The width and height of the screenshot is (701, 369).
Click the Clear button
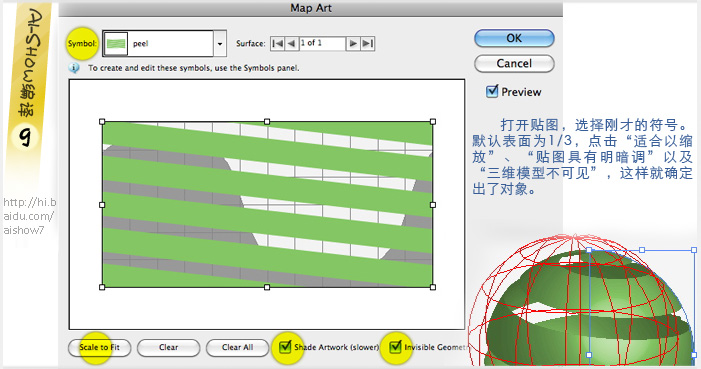click(168, 348)
